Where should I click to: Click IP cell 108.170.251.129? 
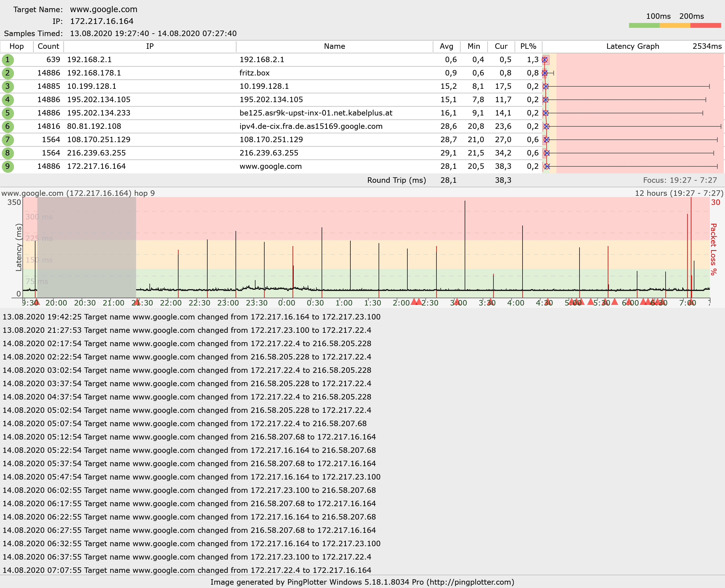click(99, 140)
